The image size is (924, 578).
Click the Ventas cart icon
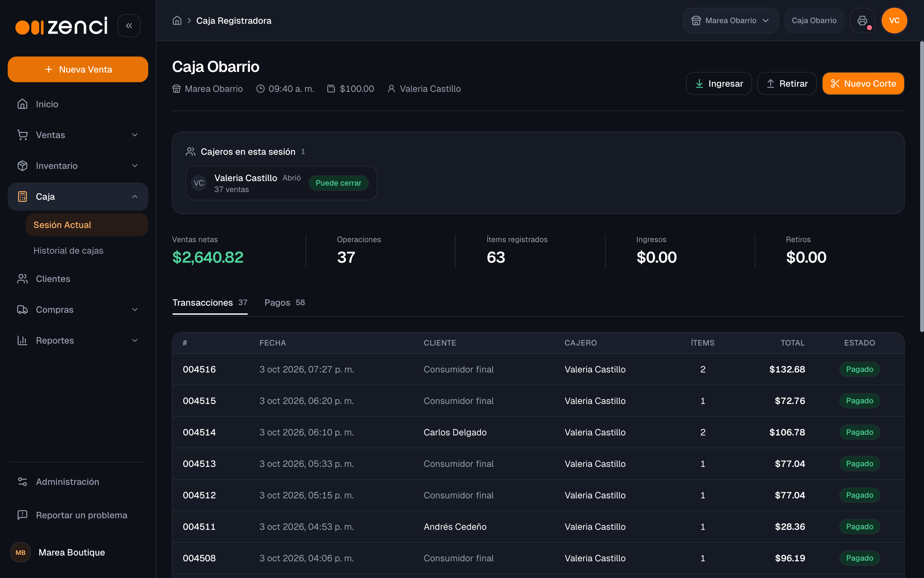click(22, 135)
